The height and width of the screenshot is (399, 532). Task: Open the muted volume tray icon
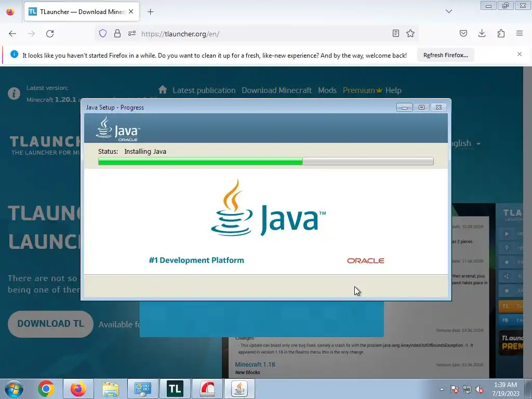tap(480, 389)
